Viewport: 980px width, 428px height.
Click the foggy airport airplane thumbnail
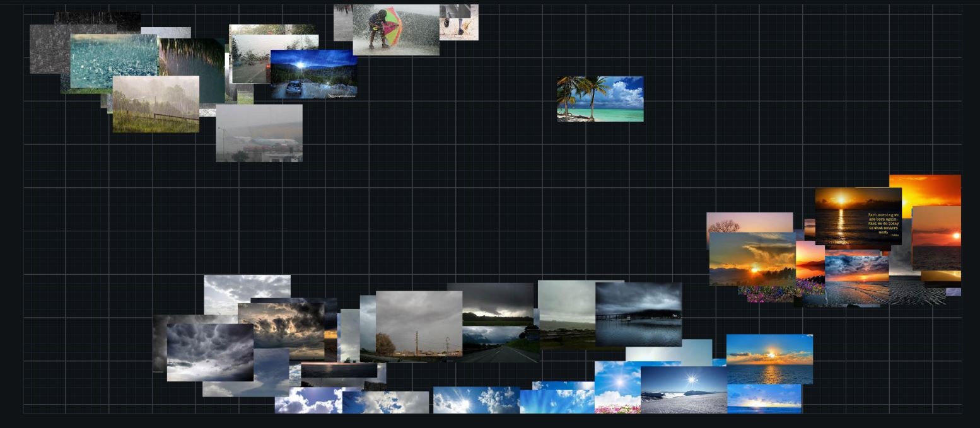[x=259, y=133]
